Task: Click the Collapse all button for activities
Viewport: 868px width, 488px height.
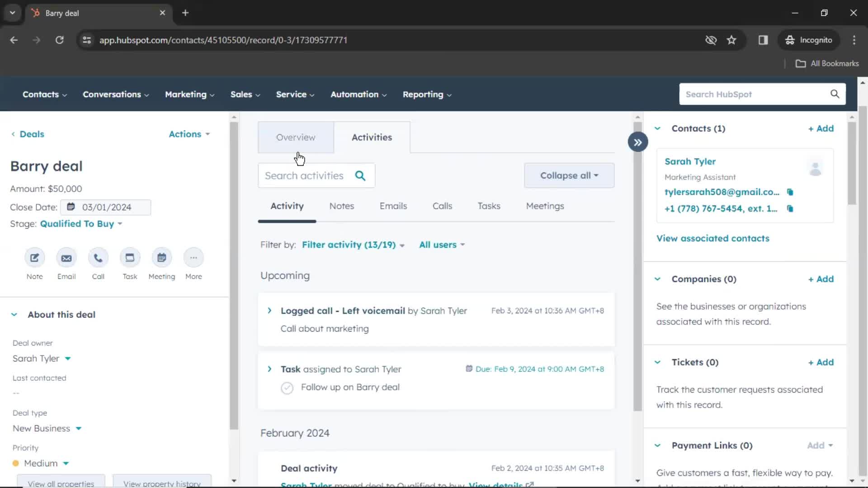Action: (x=568, y=175)
